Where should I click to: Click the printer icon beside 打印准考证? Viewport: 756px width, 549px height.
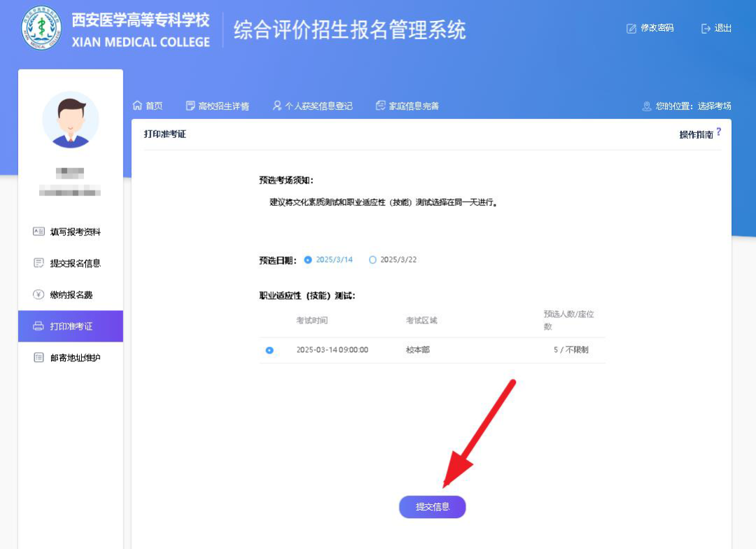click(x=38, y=326)
